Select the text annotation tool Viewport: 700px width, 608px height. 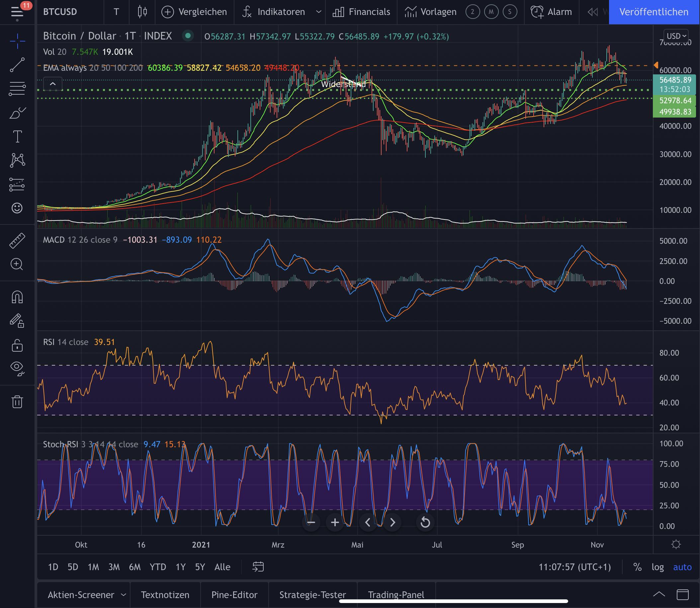(17, 136)
